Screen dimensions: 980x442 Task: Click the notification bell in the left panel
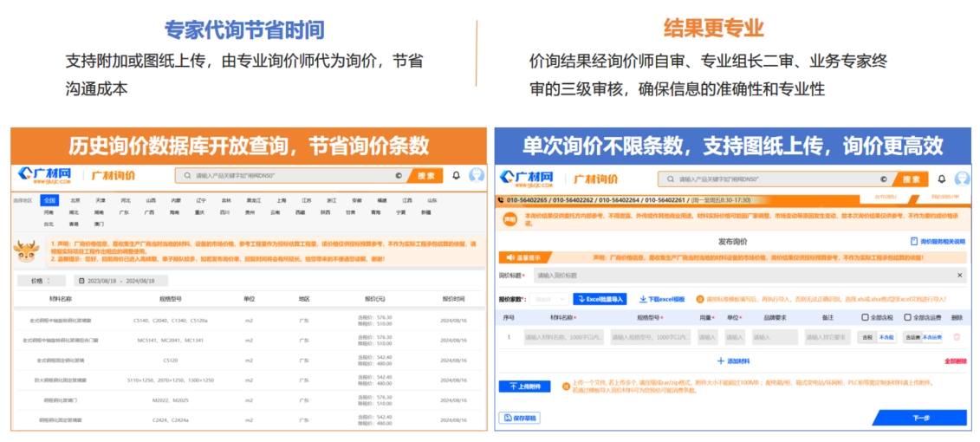click(457, 175)
